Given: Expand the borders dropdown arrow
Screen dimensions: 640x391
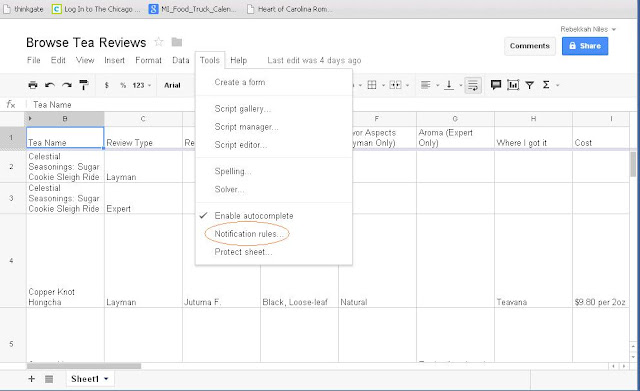Looking at the screenshot, I should (383, 85).
